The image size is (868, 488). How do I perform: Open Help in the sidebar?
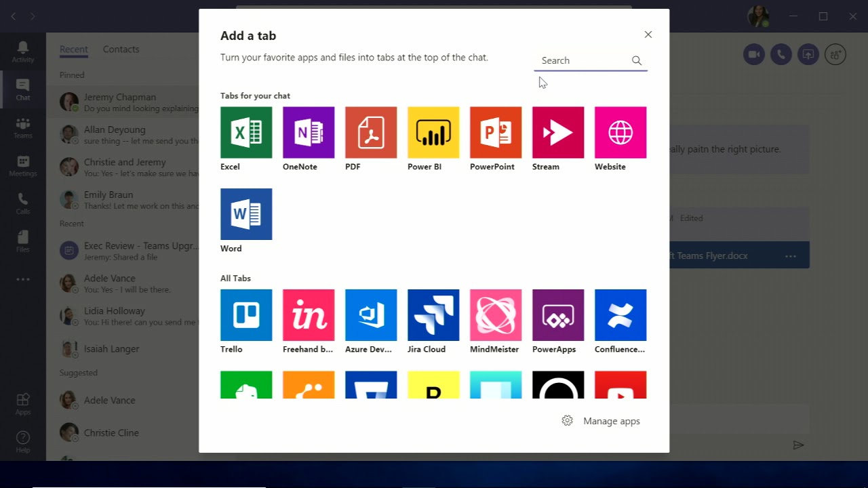(x=23, y=442)
